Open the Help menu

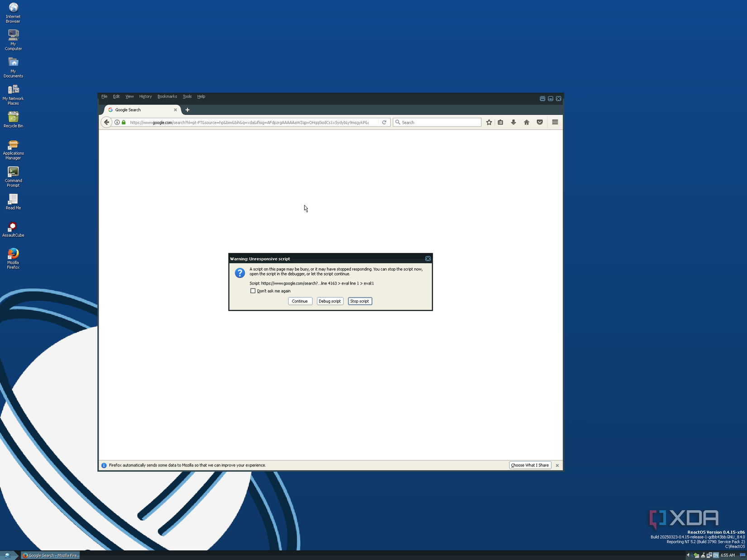click(x=201, y=96)
